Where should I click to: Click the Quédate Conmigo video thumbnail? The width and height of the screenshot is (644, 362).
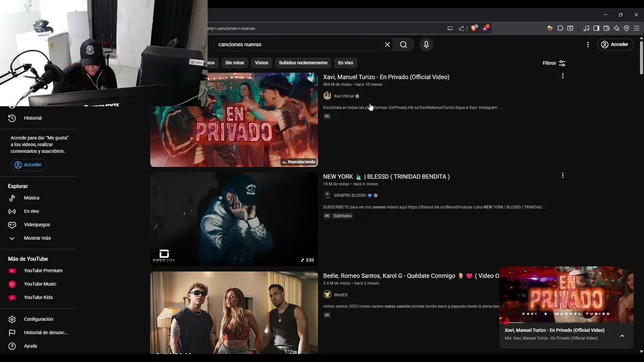[234, 313]
